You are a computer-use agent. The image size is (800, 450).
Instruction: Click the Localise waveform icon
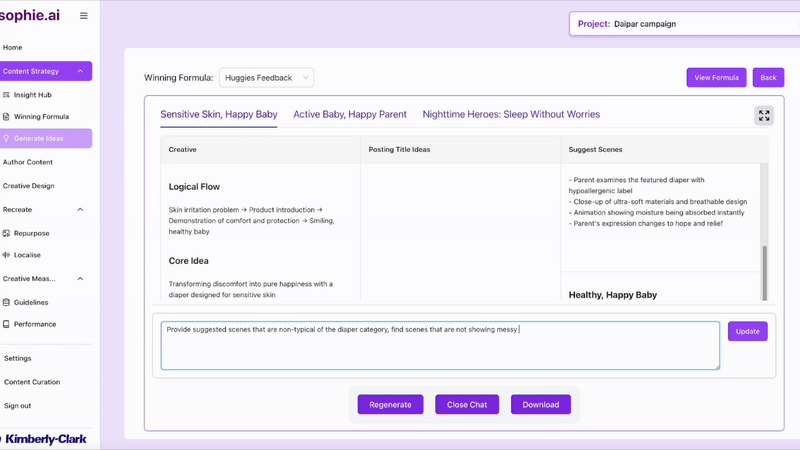6,255
